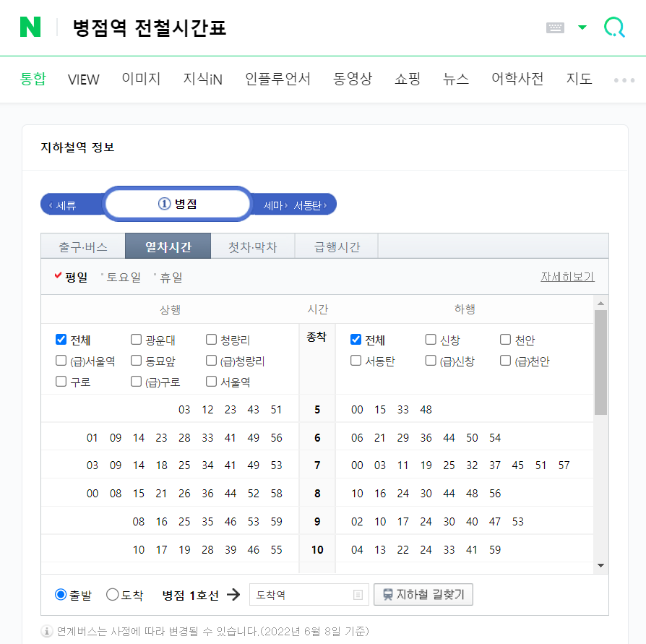Select the 열차시간 tab
This screenshot has width=646, height=644.
[168, 246]
